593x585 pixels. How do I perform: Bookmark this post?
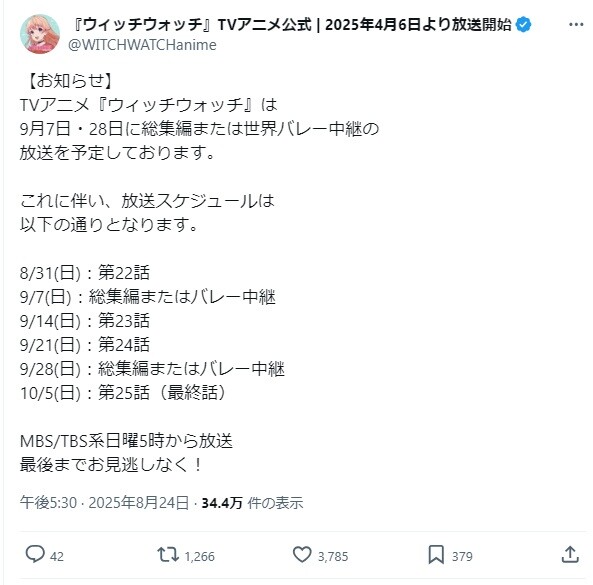(436, 555)
